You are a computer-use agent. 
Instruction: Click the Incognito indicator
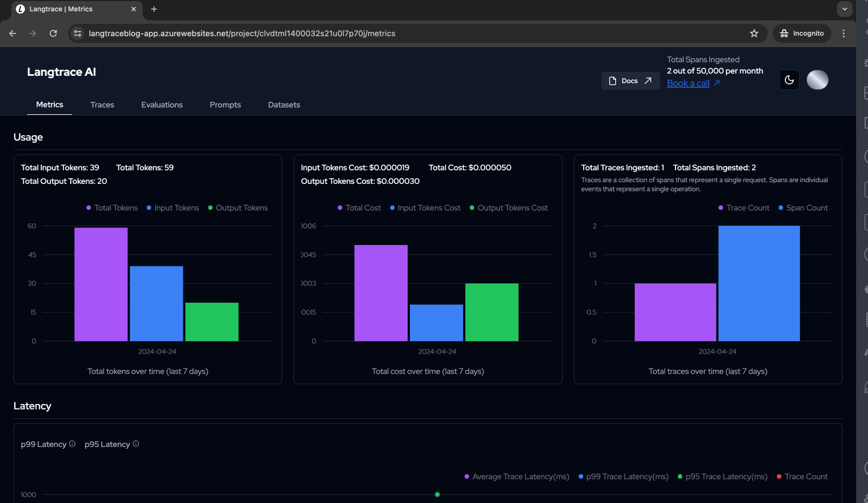tap(802, 33)
